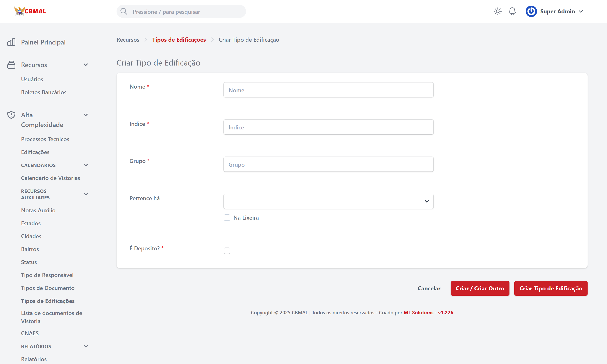This screenshot has width=607, height=364.
Task: Focus the Nome input field
Action: (x=328, y=90)
